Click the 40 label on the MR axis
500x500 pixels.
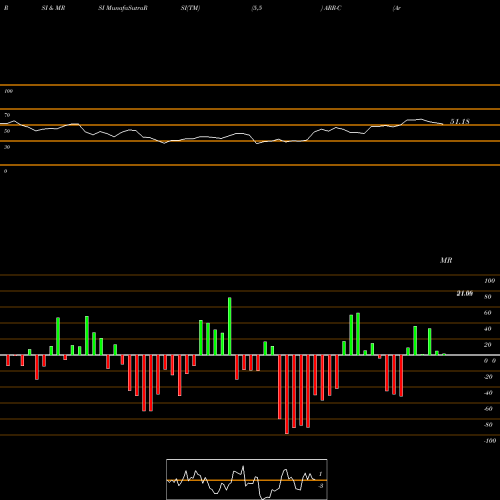pos(488,329)
